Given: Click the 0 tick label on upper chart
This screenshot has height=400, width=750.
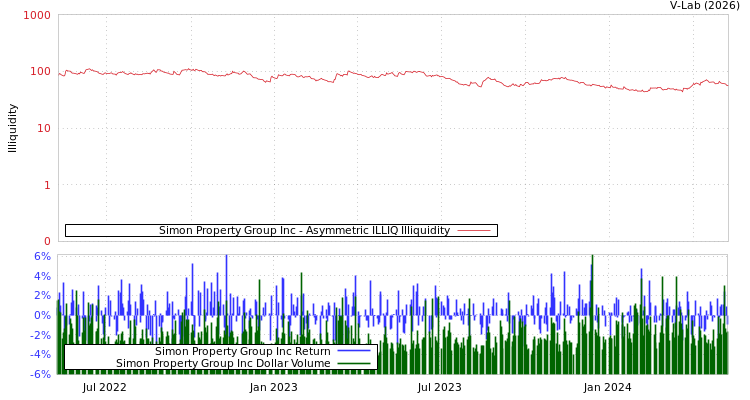Looking at the screenshot, I should pyautogui.click(x=47, y=241).
